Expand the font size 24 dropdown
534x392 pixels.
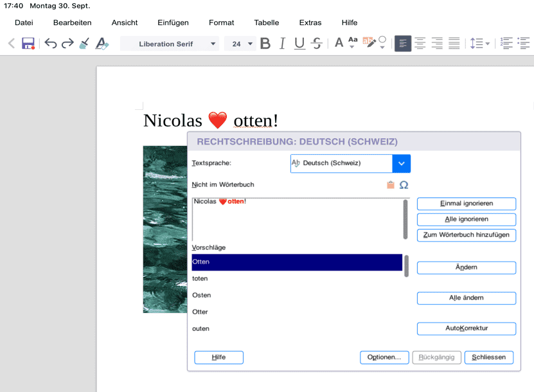pos(250,44)
